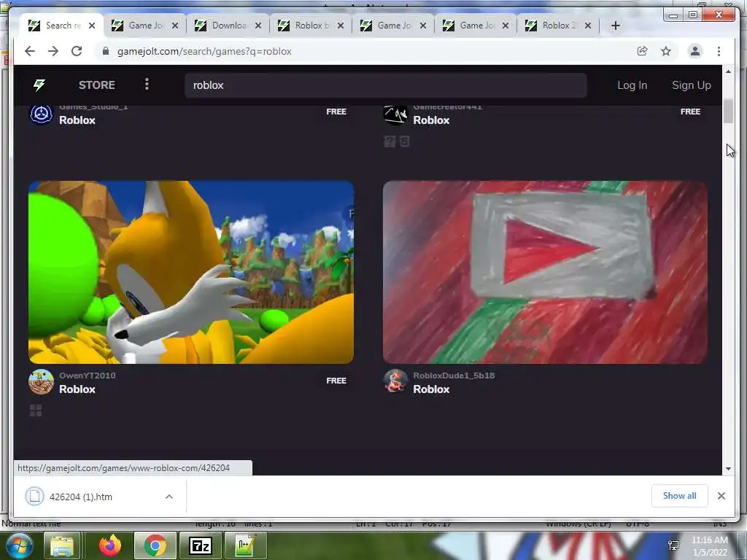Open the STORE page
The image size is (747, 560).
pyautogui.click(x=97, y=85)
